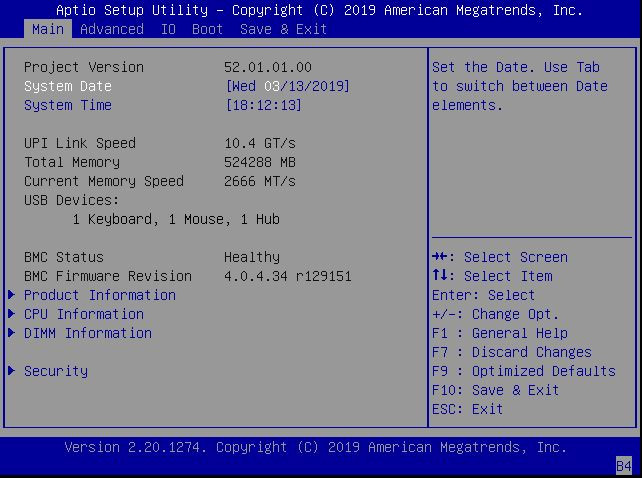Viewport: 642px width, 478px height.
Task: Open the IO tab
Action: (168, 29)
